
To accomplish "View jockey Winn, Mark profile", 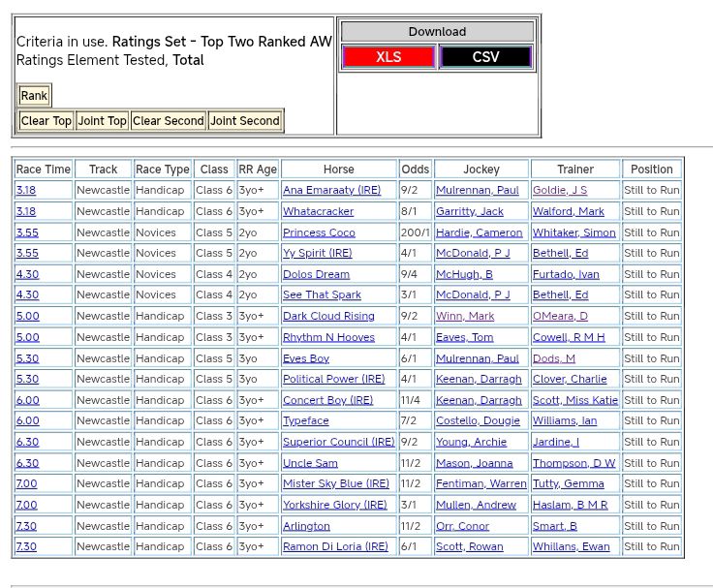I will [x=464, y=317].
